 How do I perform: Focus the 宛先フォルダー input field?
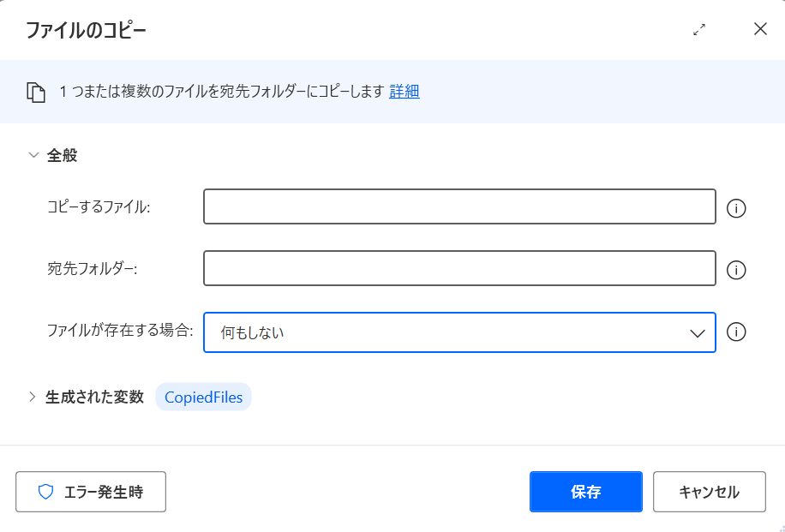pos(459,268)
